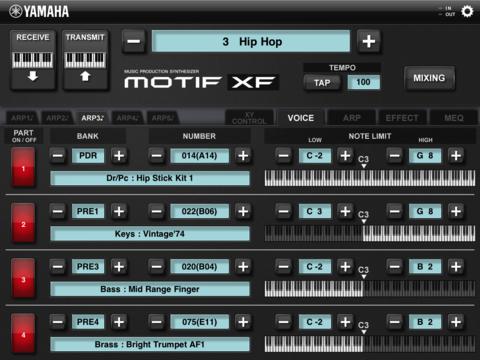Toggle Part 1 on/off button
Viewport: 480px width, 360px height.
tap(23, 167)
